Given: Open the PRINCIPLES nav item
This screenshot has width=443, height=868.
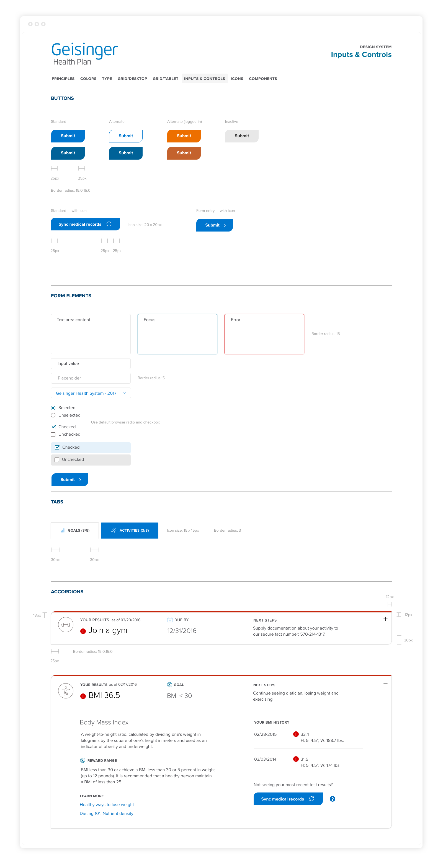Looking at the screenshot, I should click(x=63, y=79).
